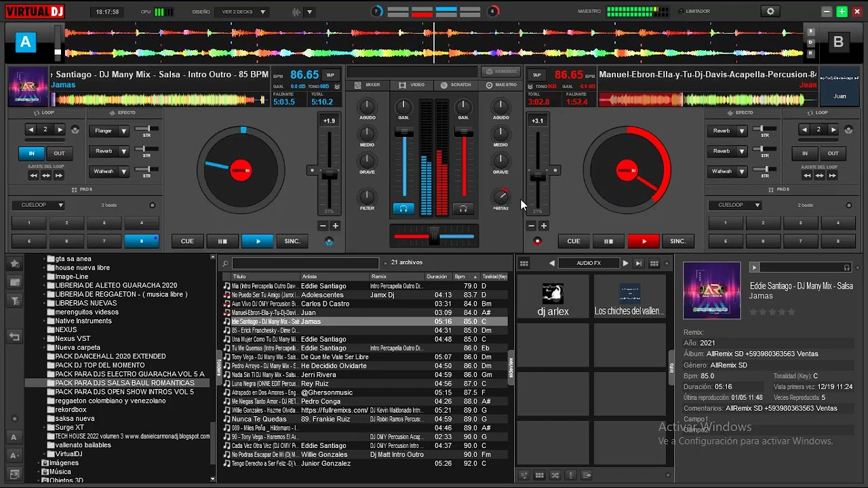Click right deck pitch slider handle
The width and height of the screenshot is (868, 488).
(538, 176)
